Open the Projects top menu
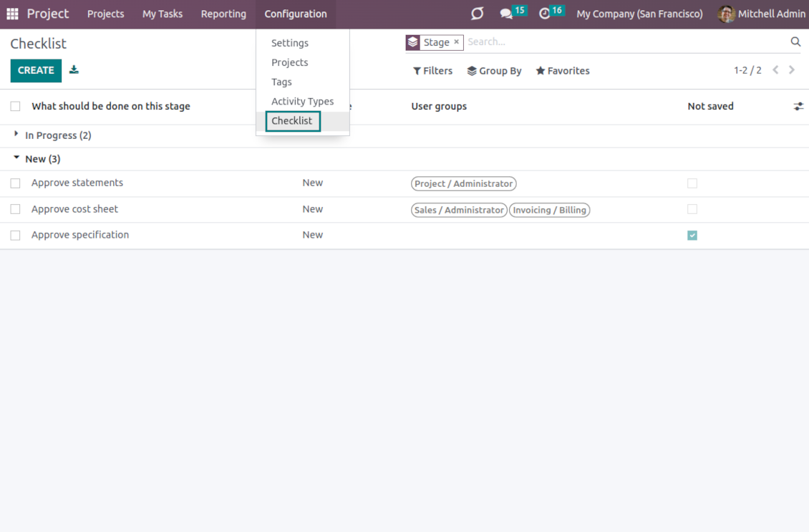The width and height of the screenshot is (809, 532). (105, 14)
